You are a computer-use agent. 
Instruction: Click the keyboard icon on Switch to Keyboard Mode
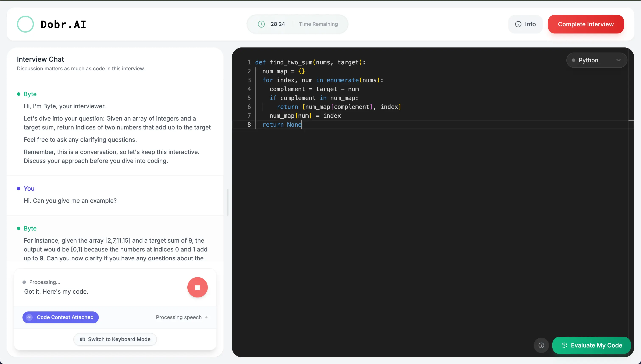tap(82, 339)
